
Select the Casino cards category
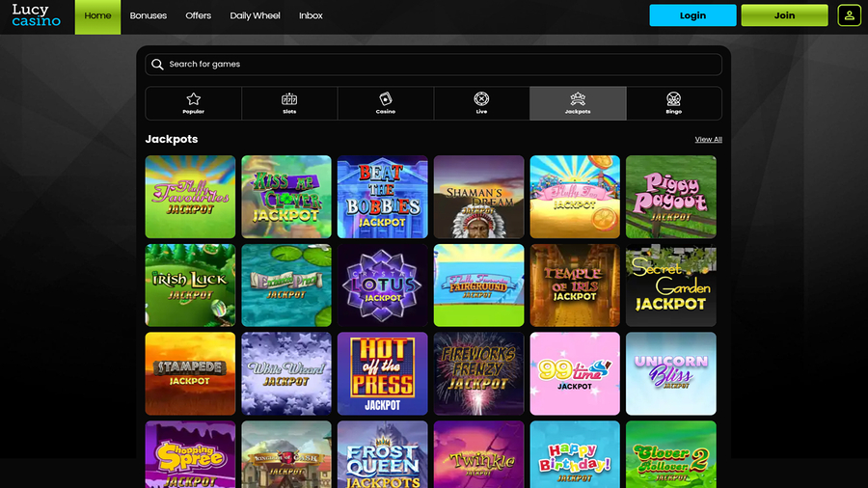click(x=385, y=103)
